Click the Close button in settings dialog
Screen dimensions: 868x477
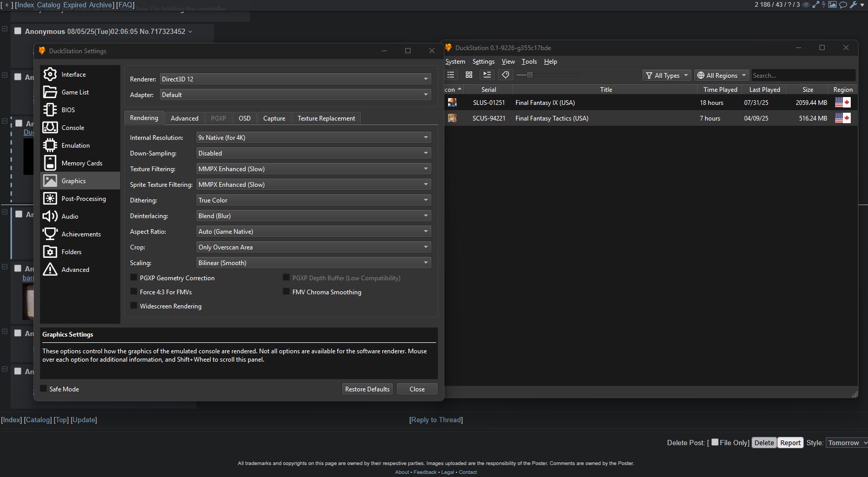pos(417,389)
